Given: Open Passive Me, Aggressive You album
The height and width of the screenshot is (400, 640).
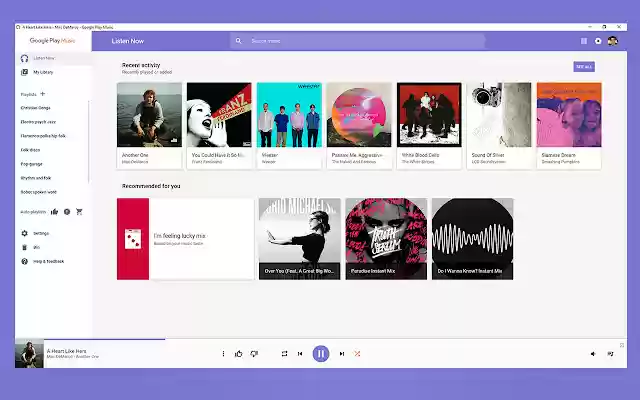Looking at the screenshot, I should click(359, 126).
